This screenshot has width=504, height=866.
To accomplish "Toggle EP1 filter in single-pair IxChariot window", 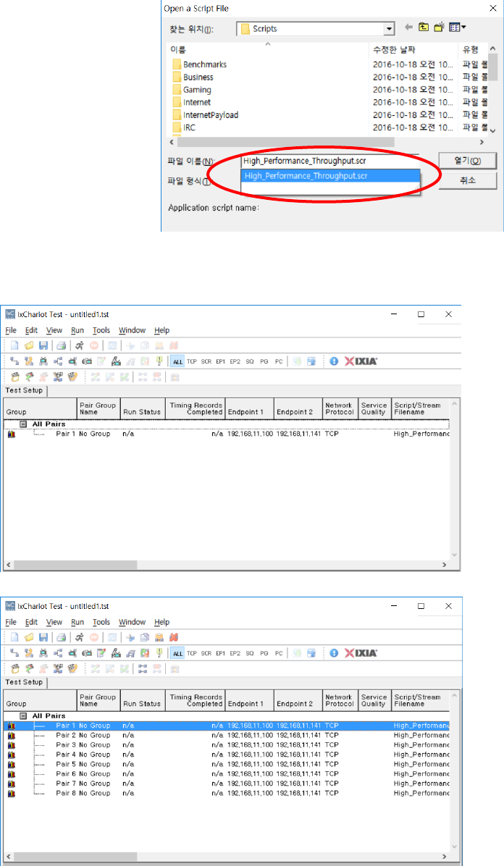I will click(220, 362).
